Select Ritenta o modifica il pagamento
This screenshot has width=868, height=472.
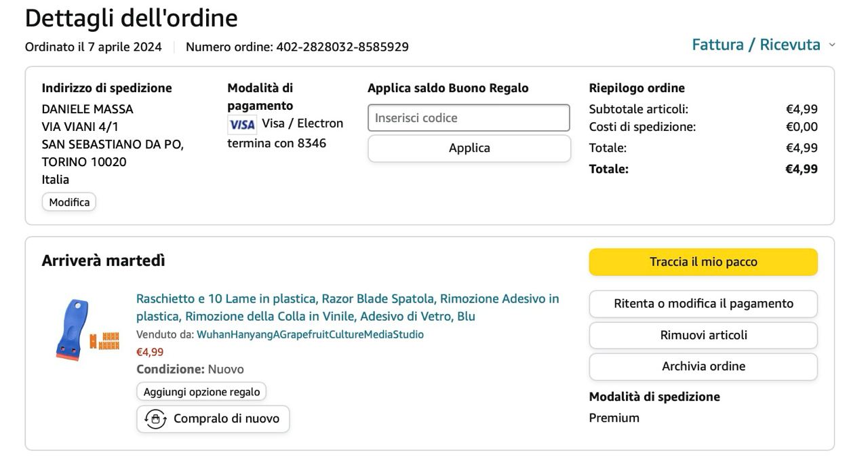point(703,304)
